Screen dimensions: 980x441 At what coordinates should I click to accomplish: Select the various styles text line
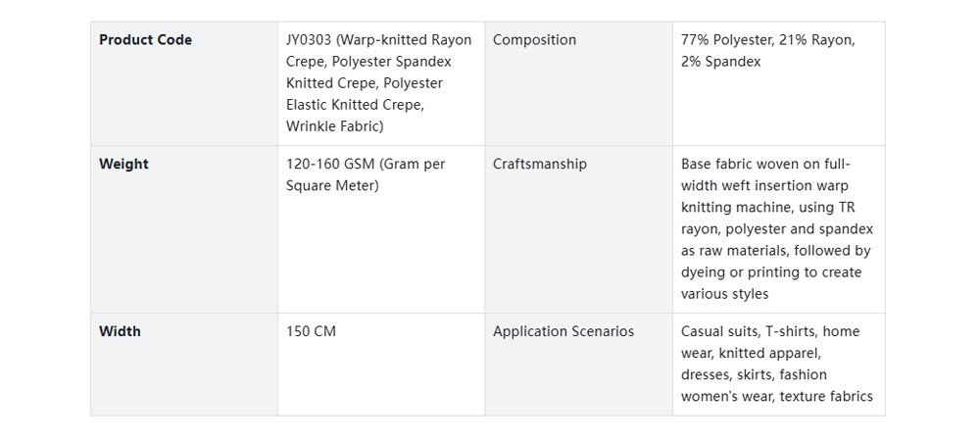[x=724, y=294]
